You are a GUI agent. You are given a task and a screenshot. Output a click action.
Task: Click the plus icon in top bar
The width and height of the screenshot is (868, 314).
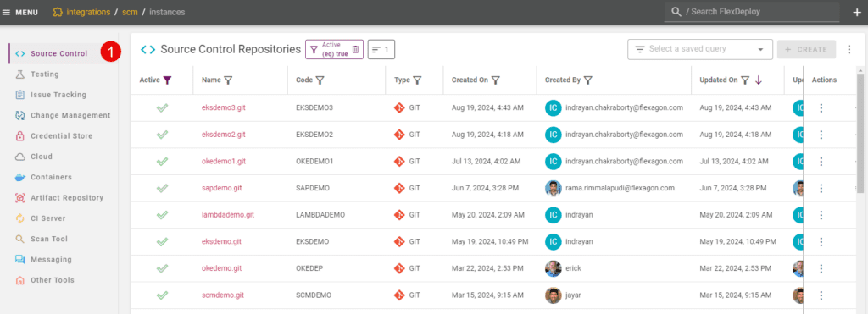tap(857, 12)
